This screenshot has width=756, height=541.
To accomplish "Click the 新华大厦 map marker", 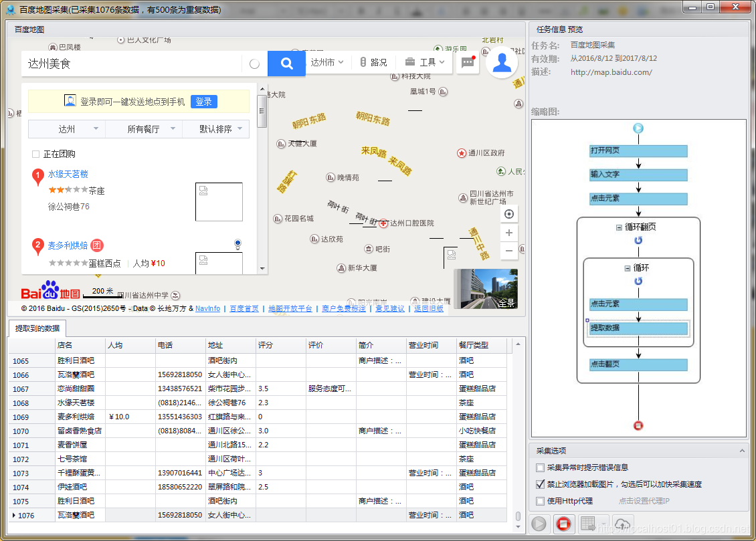I will pos(341,268).
